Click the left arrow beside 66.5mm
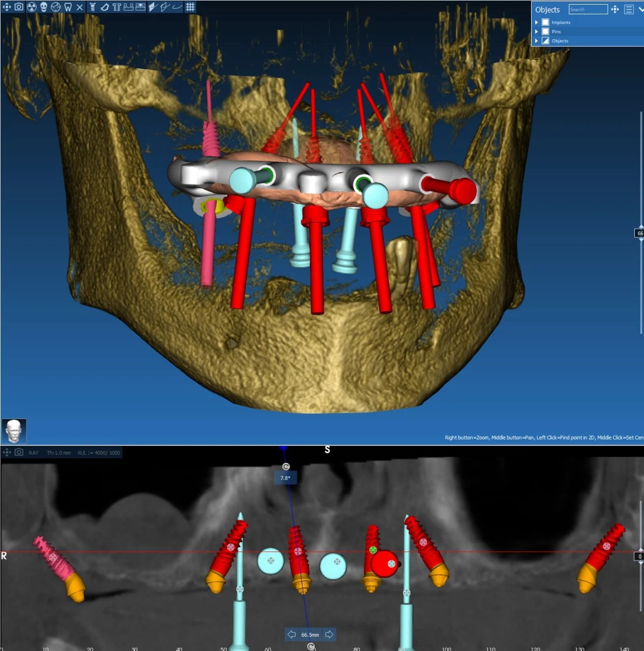This screenshot has width=644, height=651. (x=292, y=634)
